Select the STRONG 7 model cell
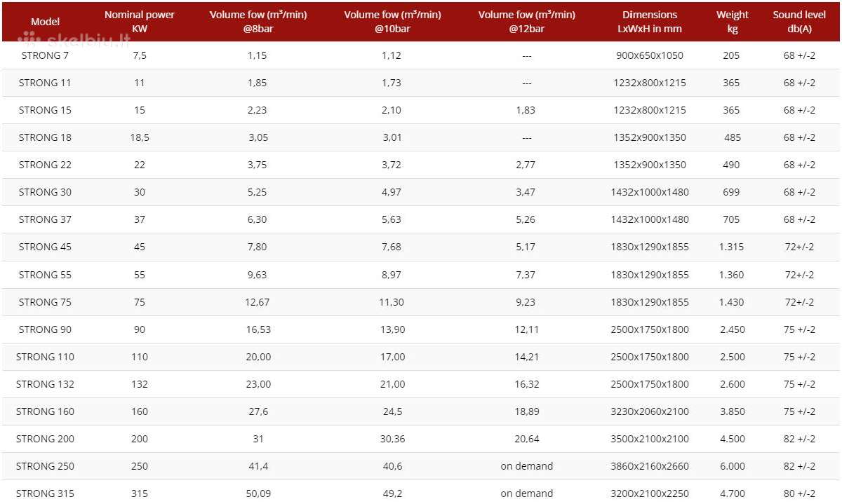 click(x=45, y=55)
